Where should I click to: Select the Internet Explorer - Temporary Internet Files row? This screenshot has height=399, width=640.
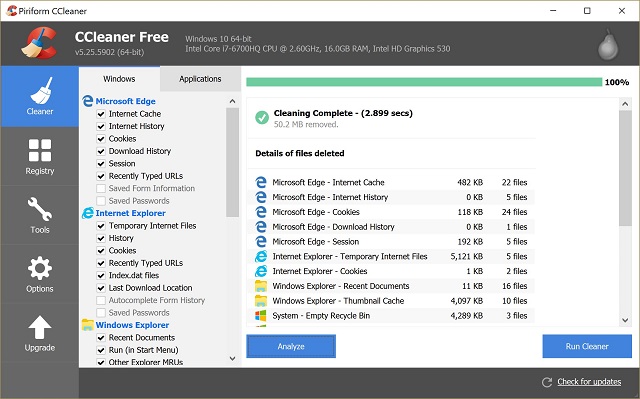click(x=391, y=256)
